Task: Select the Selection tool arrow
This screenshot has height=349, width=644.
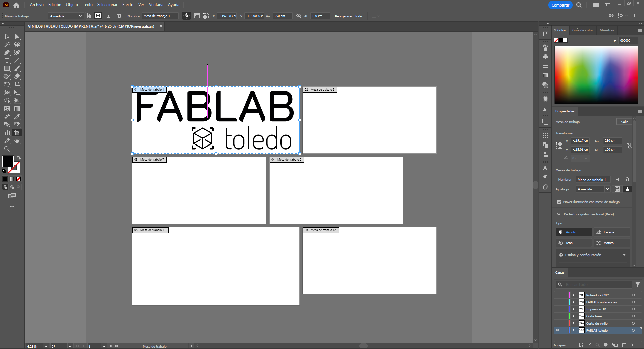Action: point(7,36)
